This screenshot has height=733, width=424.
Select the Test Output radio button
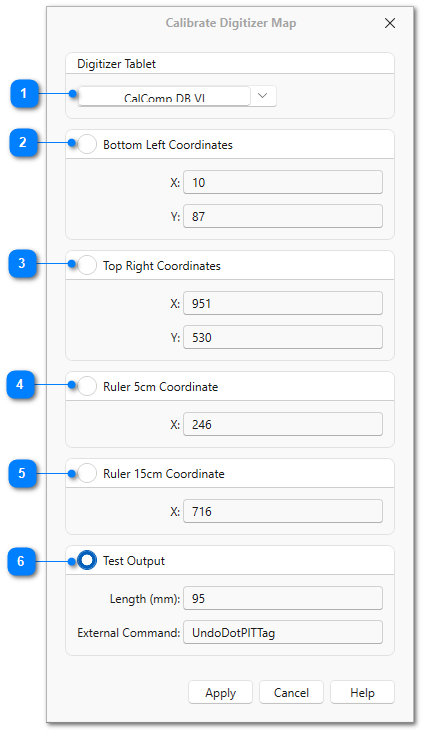[87, 560]
